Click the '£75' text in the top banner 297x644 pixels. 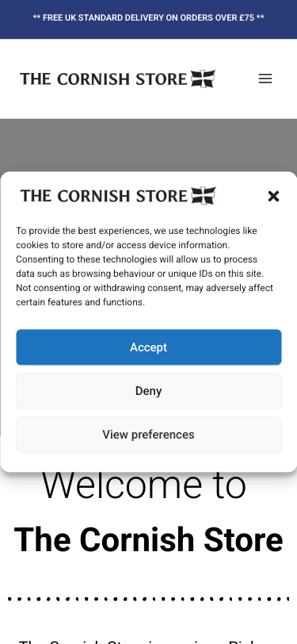pyautogui.click(x=246, y=17)
